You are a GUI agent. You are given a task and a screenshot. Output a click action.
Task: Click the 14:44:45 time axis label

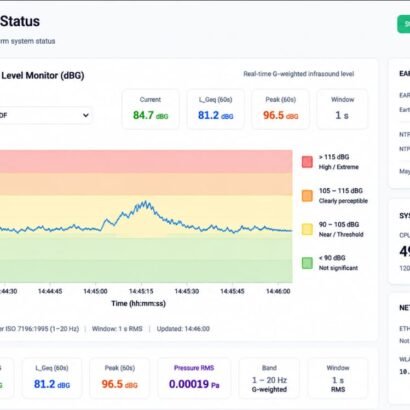(x=50, y=291)
